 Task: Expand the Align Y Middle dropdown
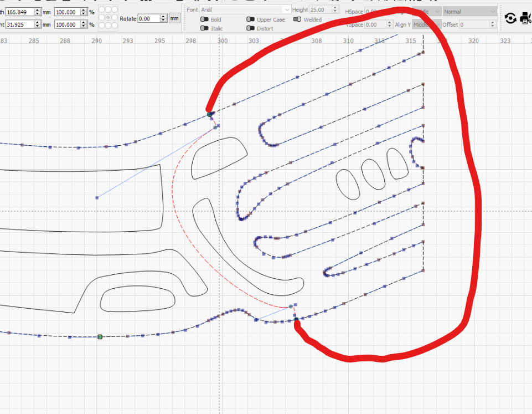coord(426,24)
